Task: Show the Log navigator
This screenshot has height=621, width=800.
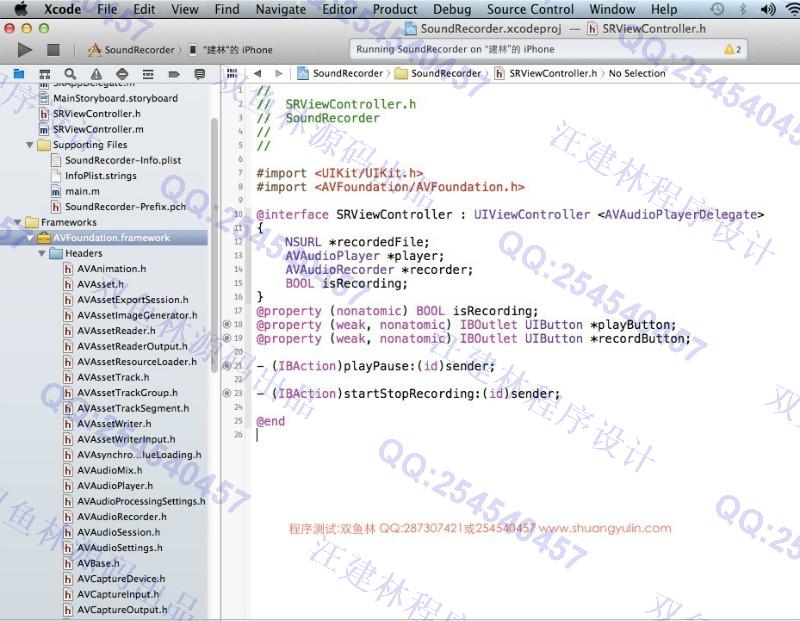Action: pyautogui.click(x=199, y=74)
